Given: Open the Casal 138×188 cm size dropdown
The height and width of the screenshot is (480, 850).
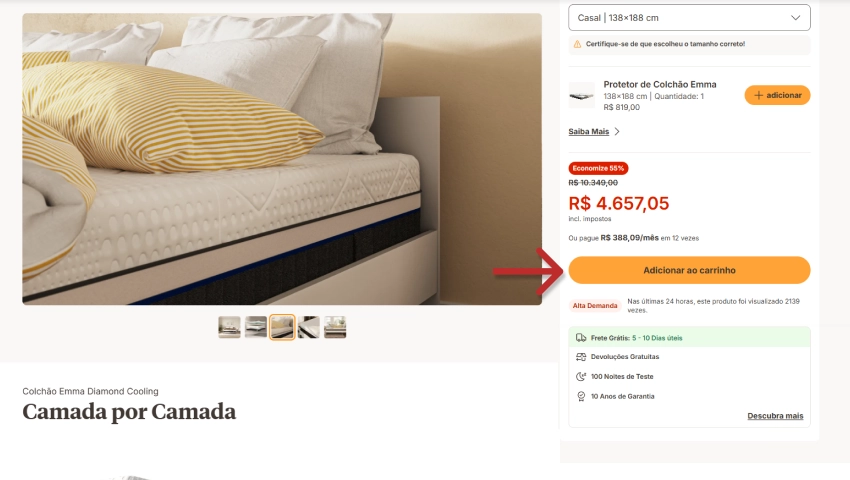Looking at the screenshot, I should [689, 17].
